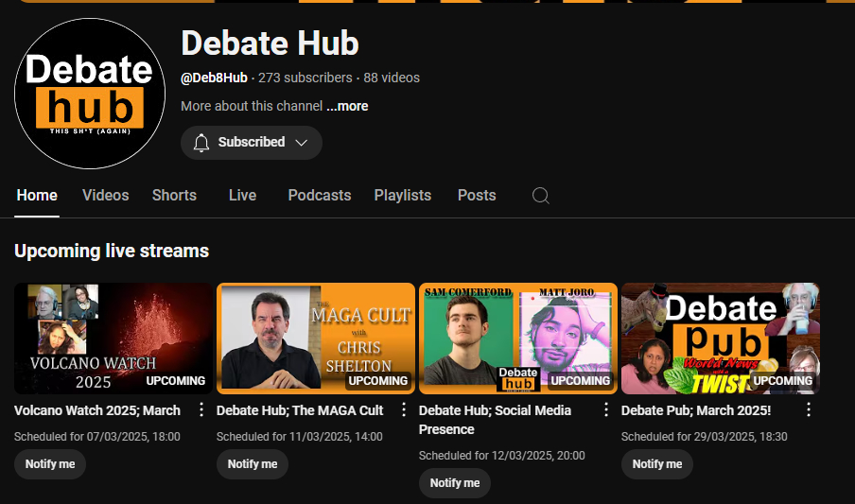The image size is (855, 504).
Task: Open the Debate Hub; The MAGA Cult title link
Action: pos(300,410)
